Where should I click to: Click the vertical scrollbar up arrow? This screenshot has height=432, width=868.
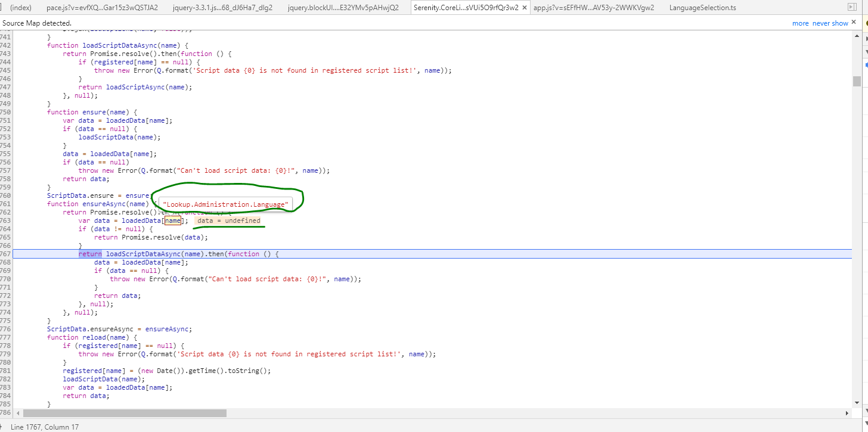(x=857, y=37)
